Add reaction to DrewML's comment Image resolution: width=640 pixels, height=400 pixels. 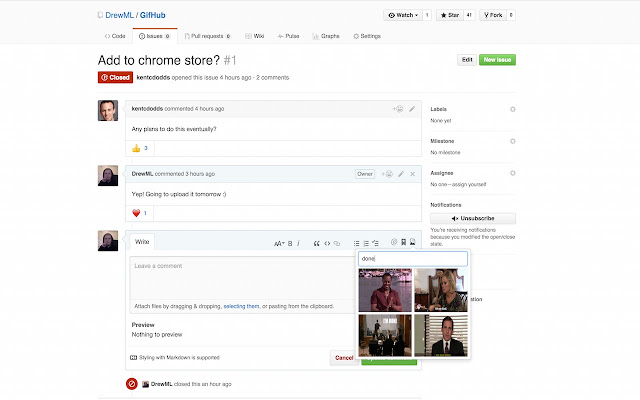point(387,174)
